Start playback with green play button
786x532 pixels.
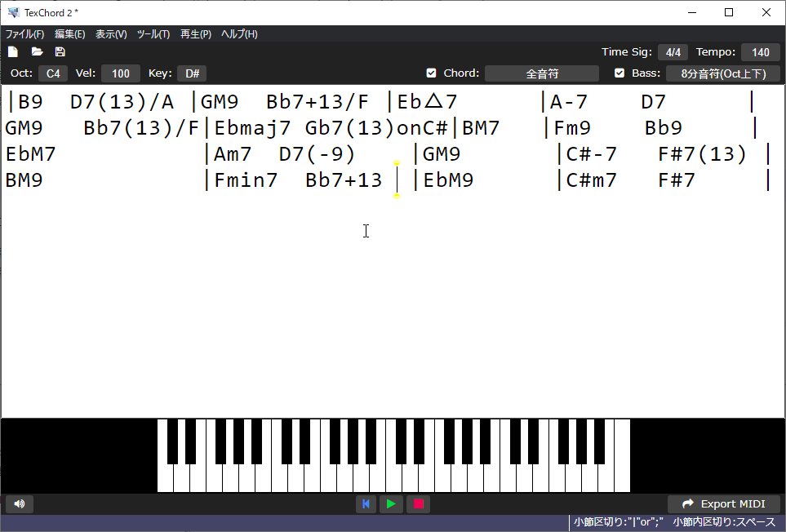coord(391,504)
